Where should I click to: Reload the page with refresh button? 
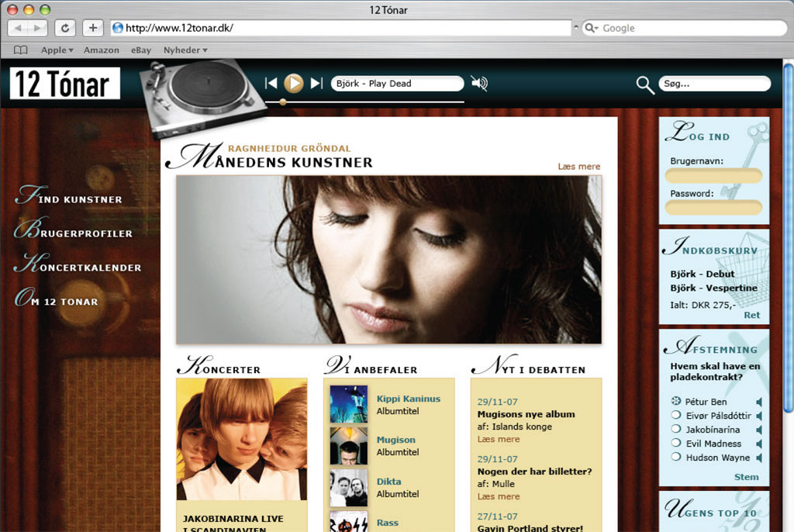pyautogui.click(x=65, y=28)
